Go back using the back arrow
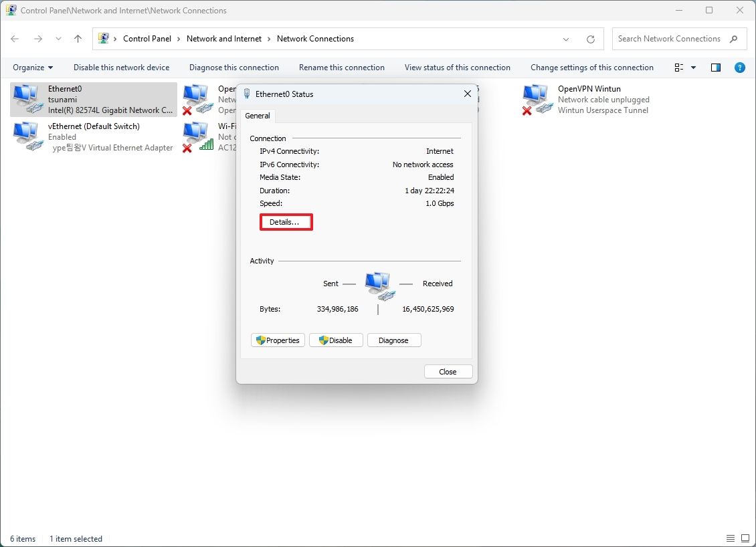Image resolution: width=756 pixels, height=547 pixels. point(15,39)
